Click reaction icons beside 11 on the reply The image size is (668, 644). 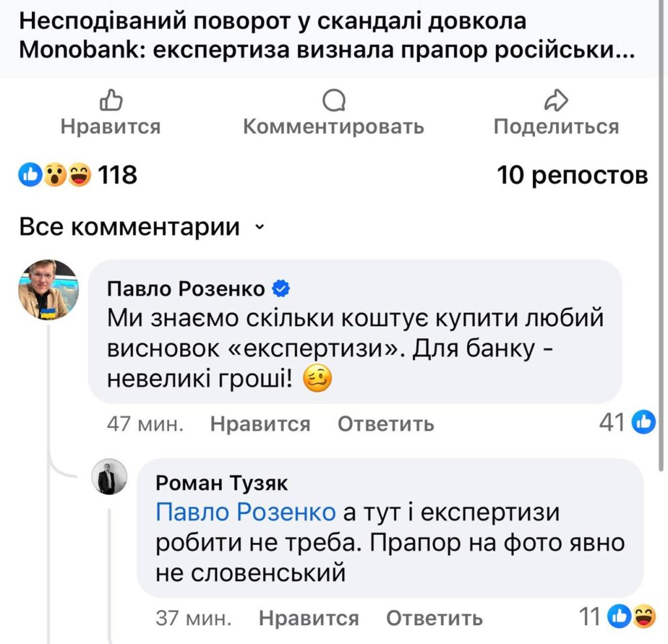632,616
